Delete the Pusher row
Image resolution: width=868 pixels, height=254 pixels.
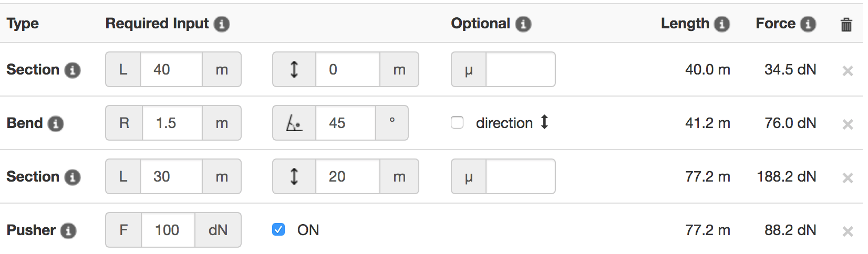pos(848,231)
